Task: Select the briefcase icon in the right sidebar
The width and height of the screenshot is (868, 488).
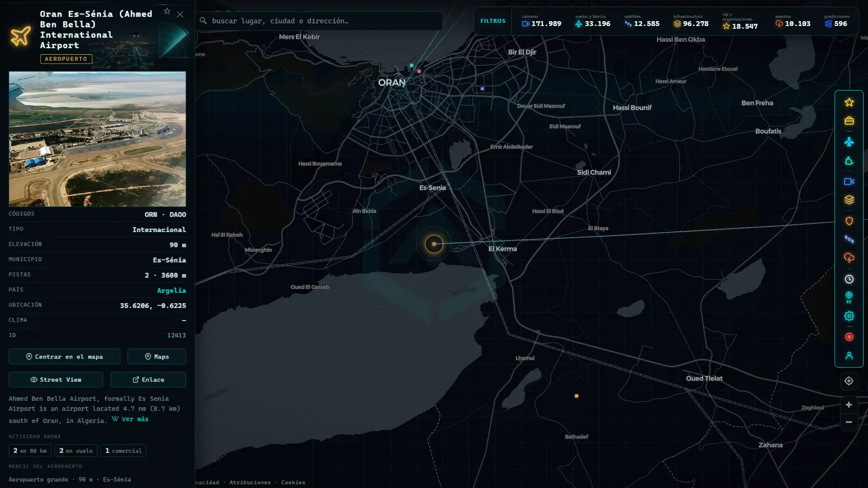Action: (x=849, y=121)
